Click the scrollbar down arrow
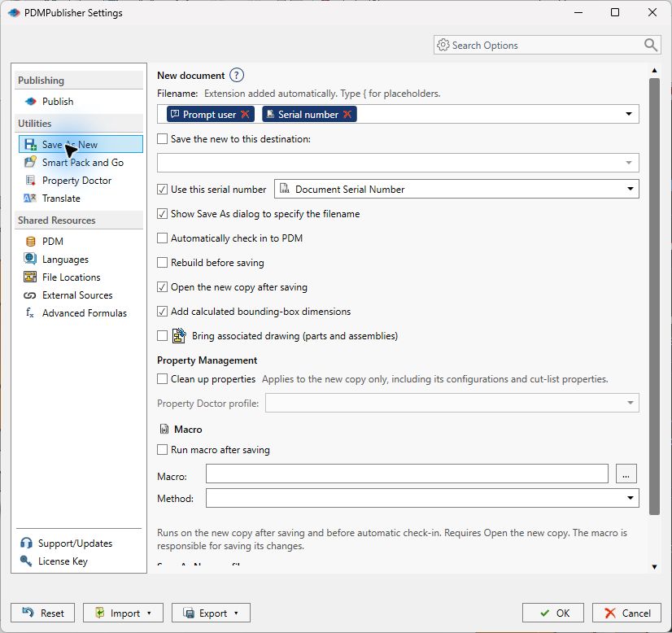Image resolution: width=672 pixels, height=633 pixels. [654, 566]
